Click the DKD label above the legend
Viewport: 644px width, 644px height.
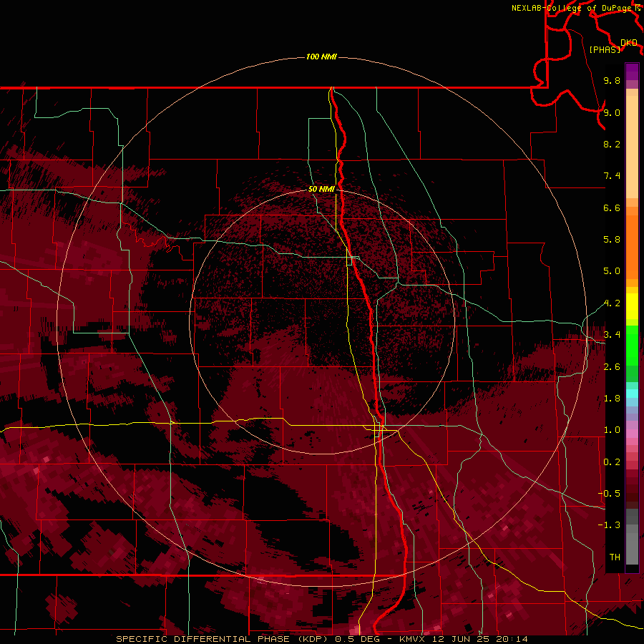[x=629, y=43]
